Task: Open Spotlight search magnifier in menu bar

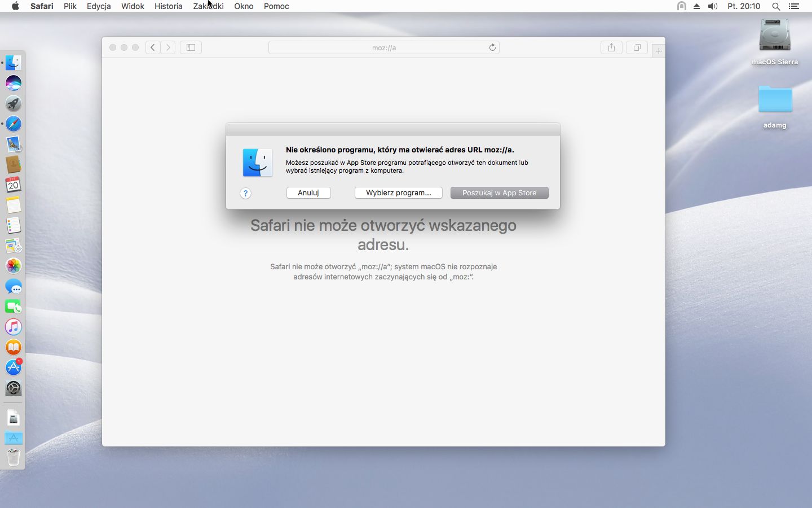Action: point(776,6)
